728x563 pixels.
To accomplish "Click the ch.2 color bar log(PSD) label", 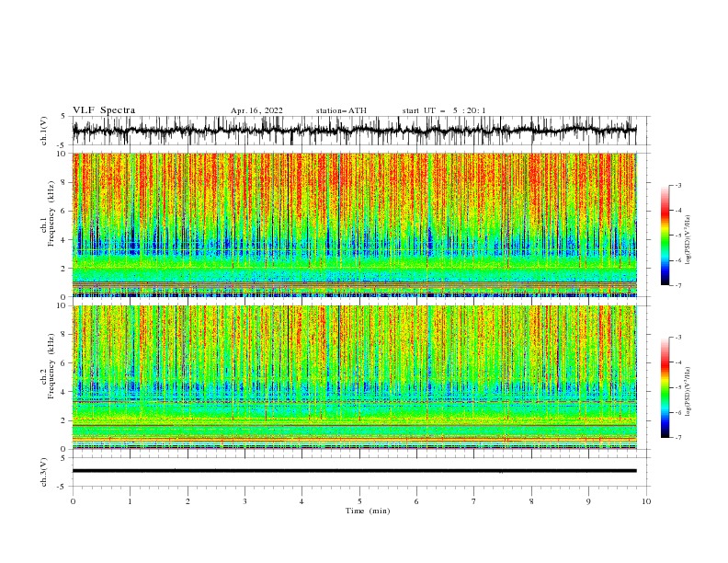I will (688, 392).
